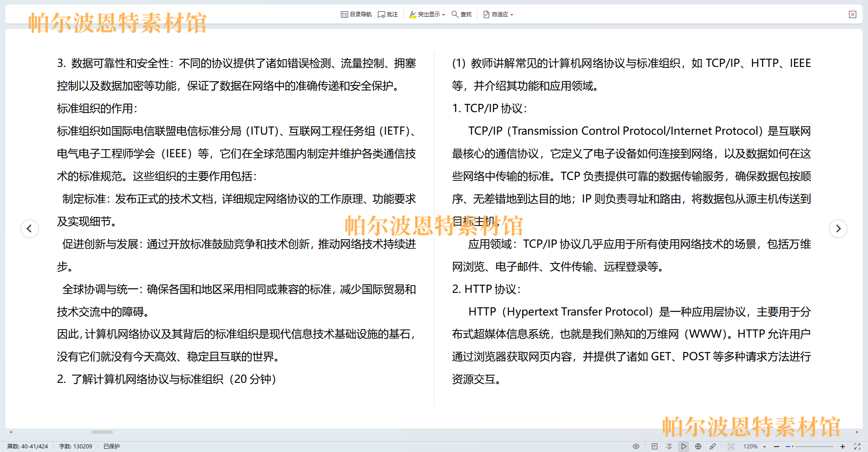Click the 突出显示 highlighter button
The image size is (868, 452).
coord(425,14)
